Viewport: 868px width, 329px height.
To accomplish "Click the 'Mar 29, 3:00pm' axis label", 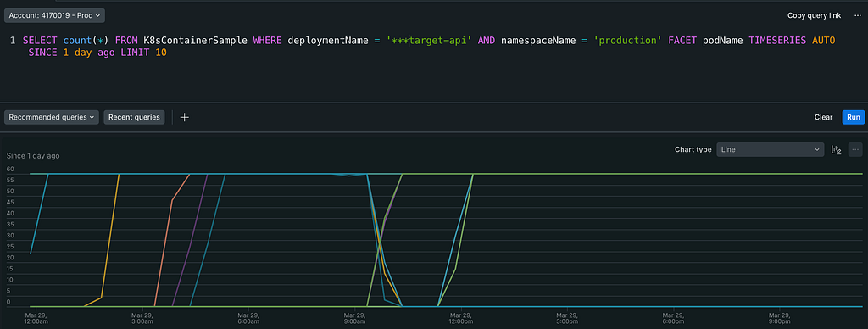I will [x=567, y=318].
